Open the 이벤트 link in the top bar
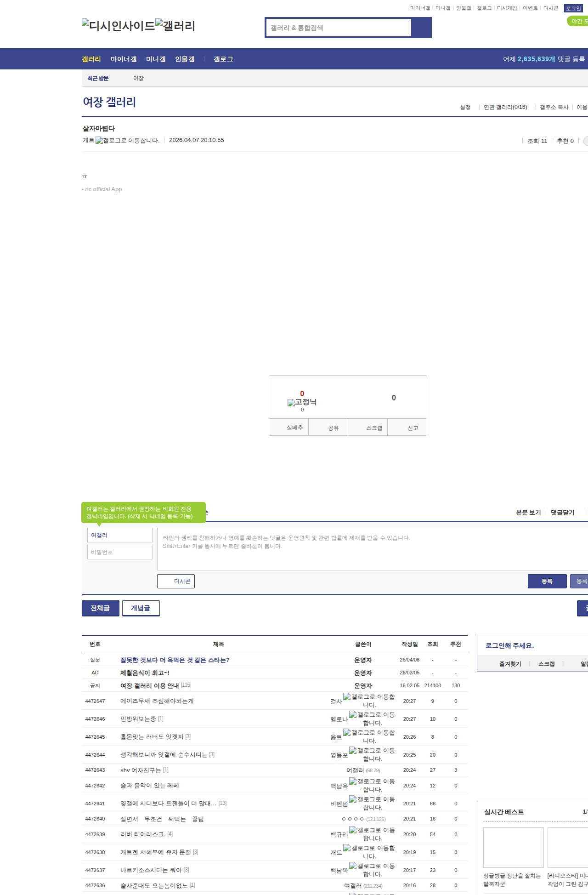This screenshot has width=588, height=895. tap(530, 8)
